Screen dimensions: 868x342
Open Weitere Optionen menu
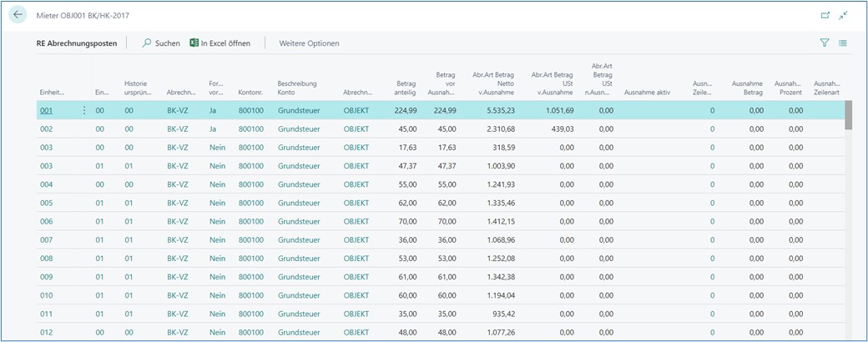pos(309,43)
